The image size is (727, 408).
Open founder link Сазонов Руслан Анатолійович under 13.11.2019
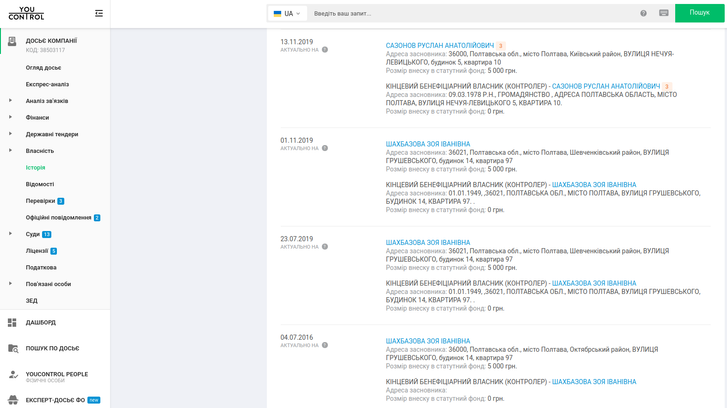click(x=440, y=45)
